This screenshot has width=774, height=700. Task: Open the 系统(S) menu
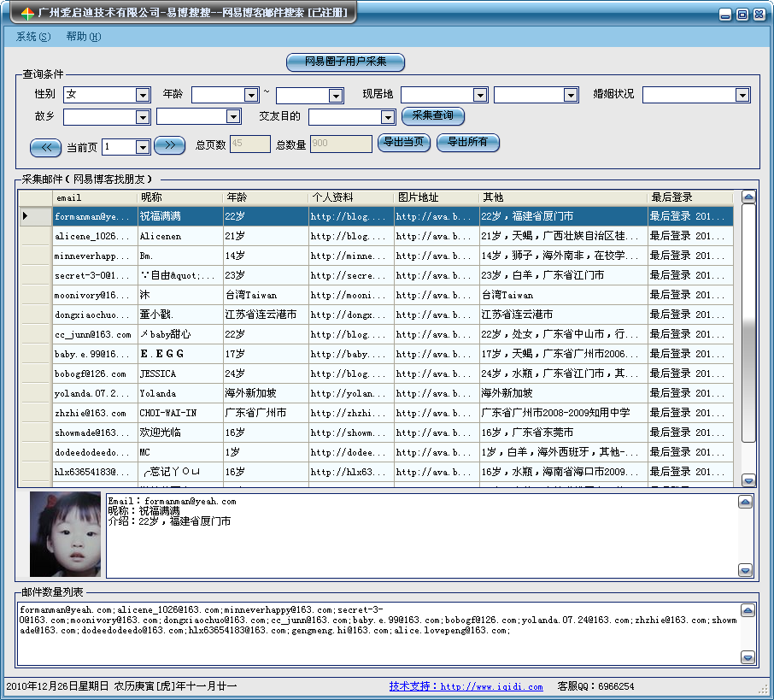(x=33, y=37)
